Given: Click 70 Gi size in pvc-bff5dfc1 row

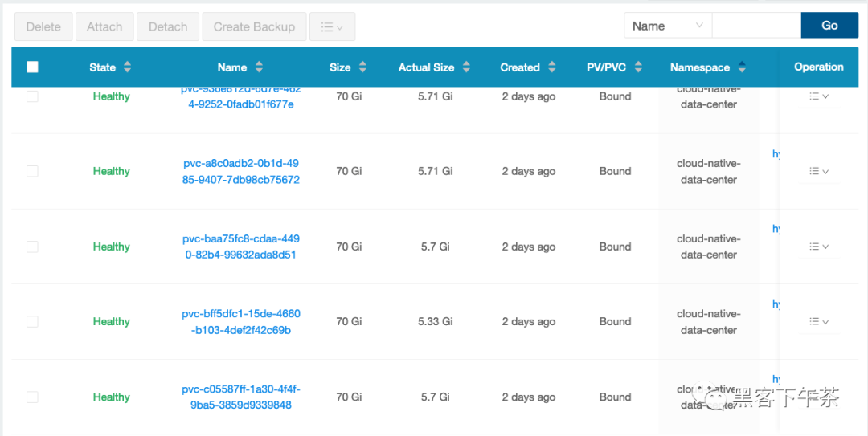Looking at the screenshot, I should 349,321.
